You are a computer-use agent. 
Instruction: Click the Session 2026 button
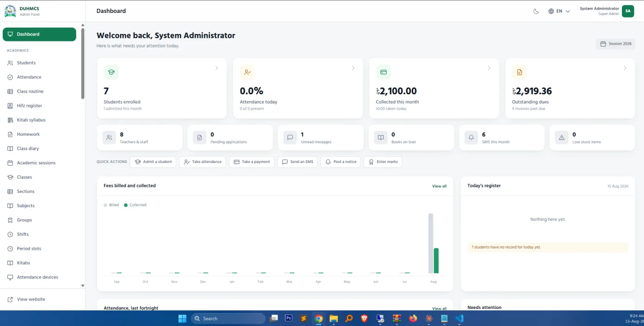click(615, 44)
